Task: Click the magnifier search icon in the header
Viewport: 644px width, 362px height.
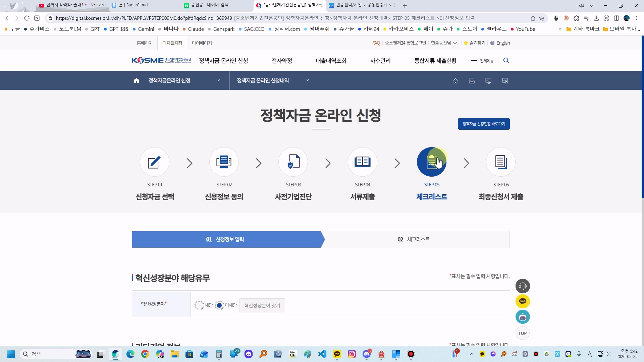Action: click(x=506, y=61)
